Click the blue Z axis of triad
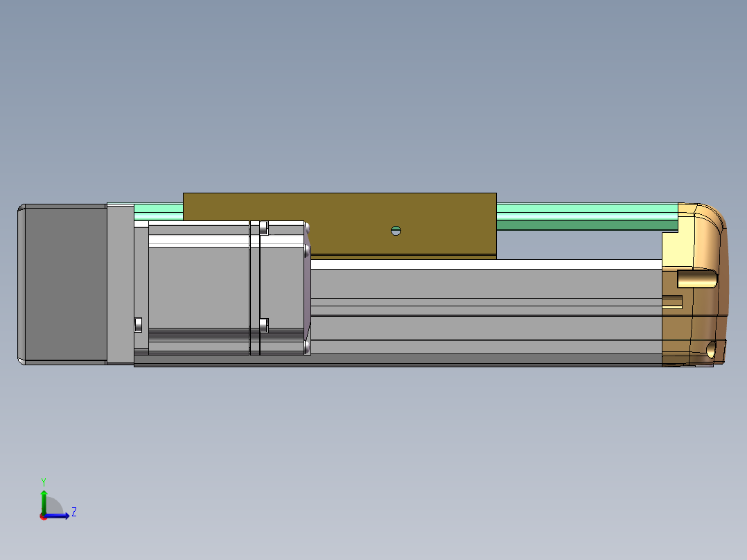 point(58,516)
